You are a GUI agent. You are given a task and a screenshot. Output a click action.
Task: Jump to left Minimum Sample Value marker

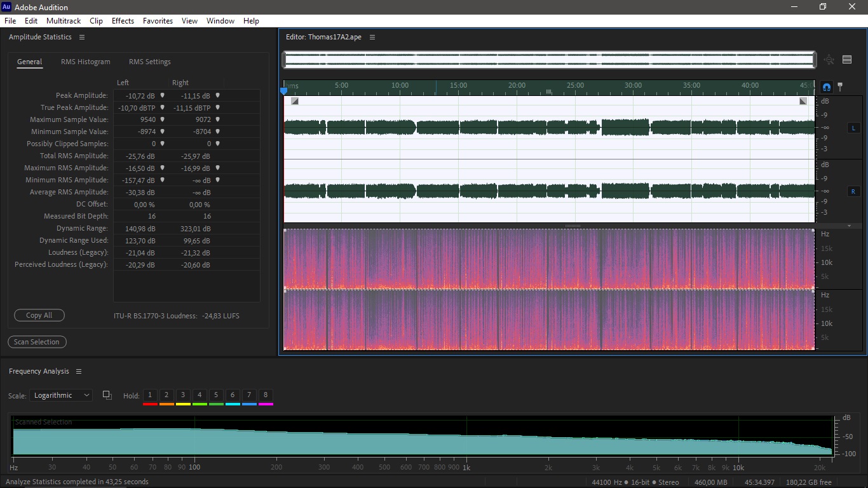pos(162,132)
